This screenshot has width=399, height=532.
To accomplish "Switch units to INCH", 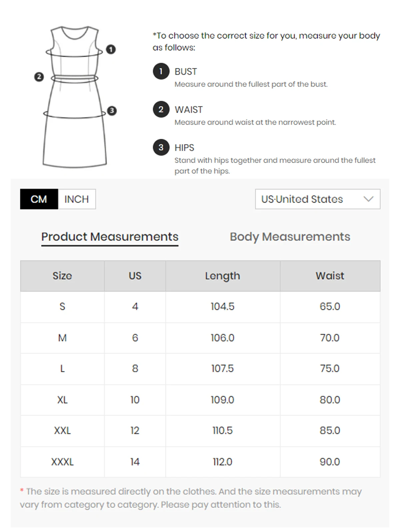I will click(x=77, y=199).
